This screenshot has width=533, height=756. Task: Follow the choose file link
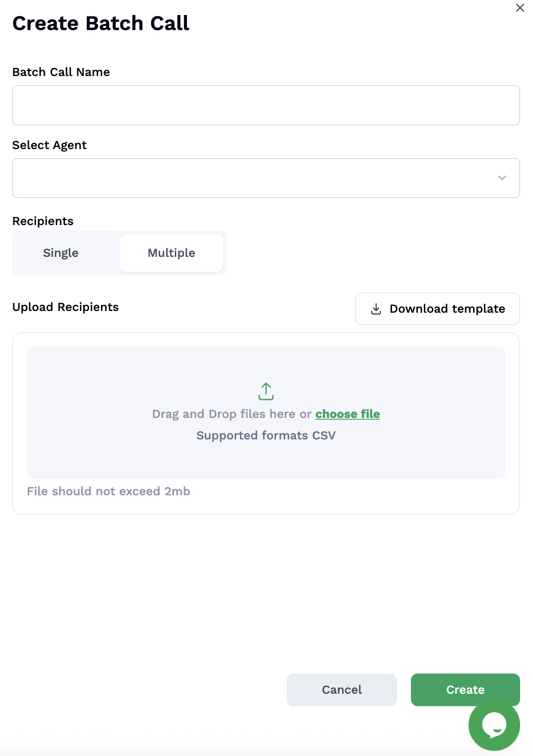348,414
